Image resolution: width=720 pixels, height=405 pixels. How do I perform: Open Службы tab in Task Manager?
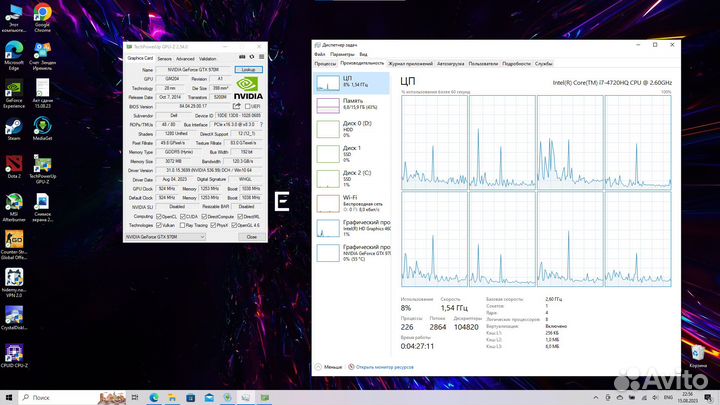(x=544, y=64)
